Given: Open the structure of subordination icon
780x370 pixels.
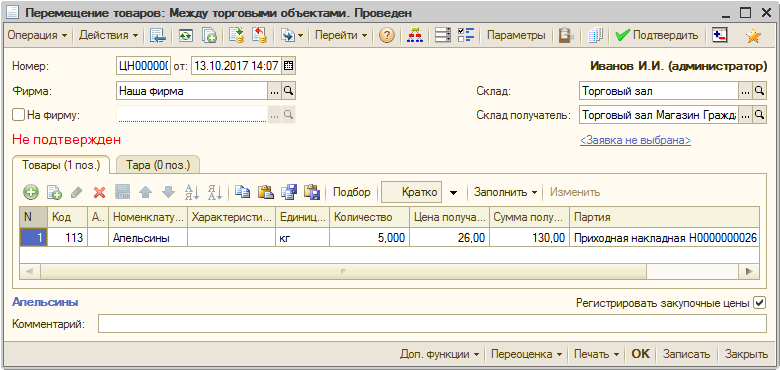Looking at the screenshot, I should click(414, 36).
